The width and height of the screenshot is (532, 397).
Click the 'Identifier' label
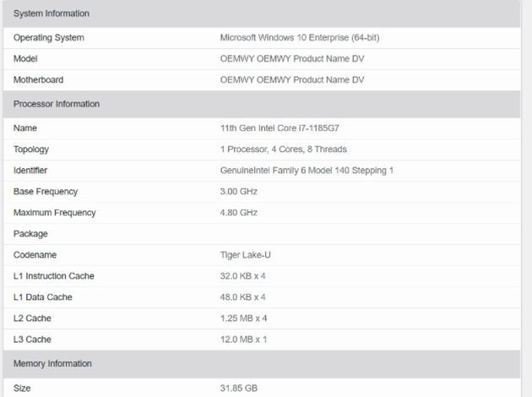click(x=30, y=171)
